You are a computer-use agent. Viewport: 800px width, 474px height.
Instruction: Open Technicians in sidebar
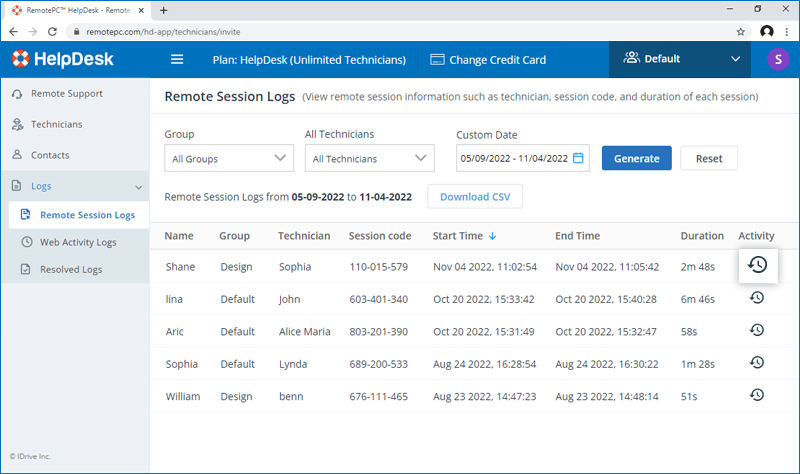click(x=56, y=124)
